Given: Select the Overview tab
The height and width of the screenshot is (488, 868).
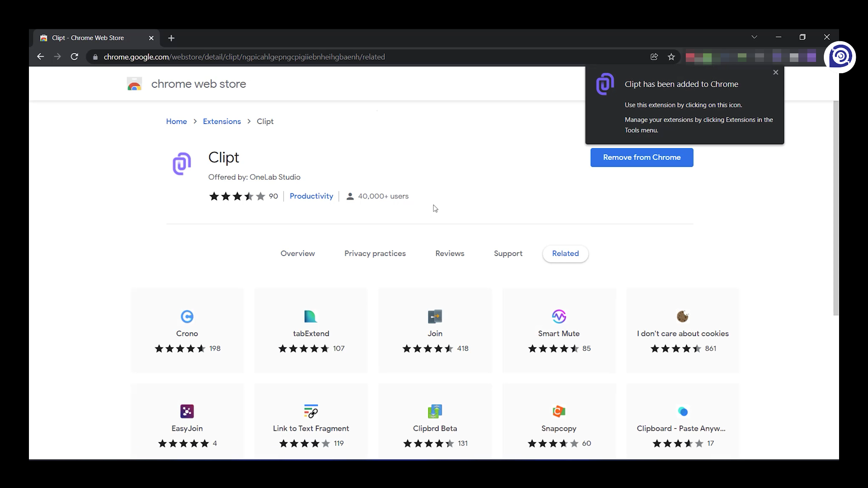Looking at the screenshot, I should point(297,253).
